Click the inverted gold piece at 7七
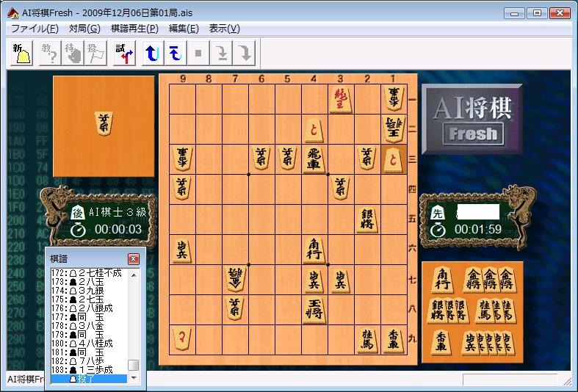 pyautogui.click(x=235, y=278)
